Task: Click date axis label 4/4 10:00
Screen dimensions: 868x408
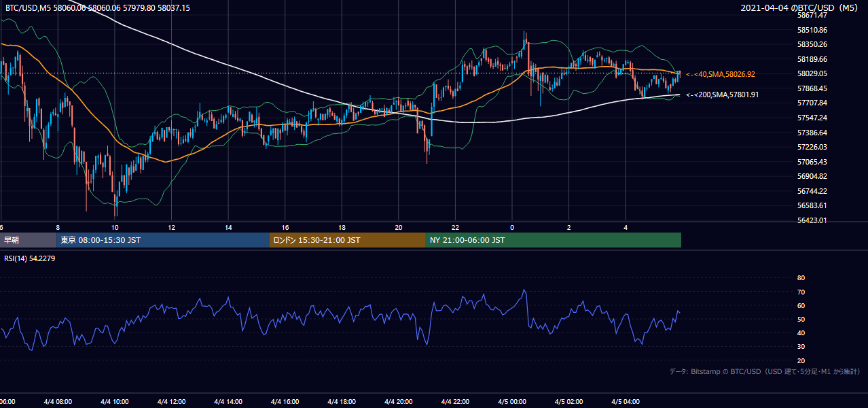Action: (x=115, y=402)
